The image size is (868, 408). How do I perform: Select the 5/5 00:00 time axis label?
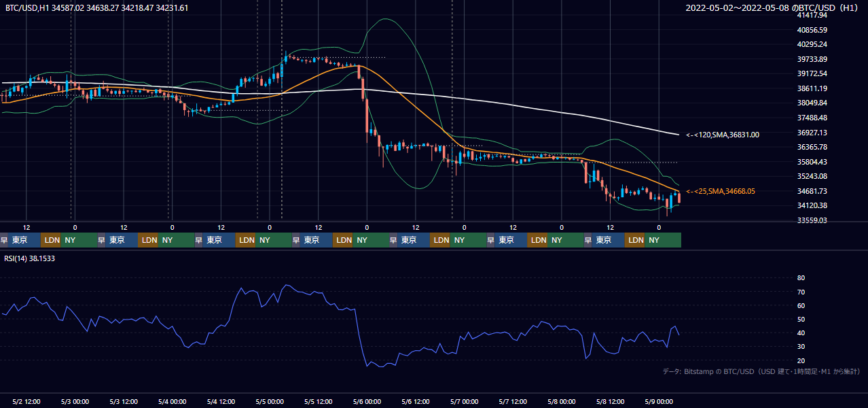pos(270,402)
